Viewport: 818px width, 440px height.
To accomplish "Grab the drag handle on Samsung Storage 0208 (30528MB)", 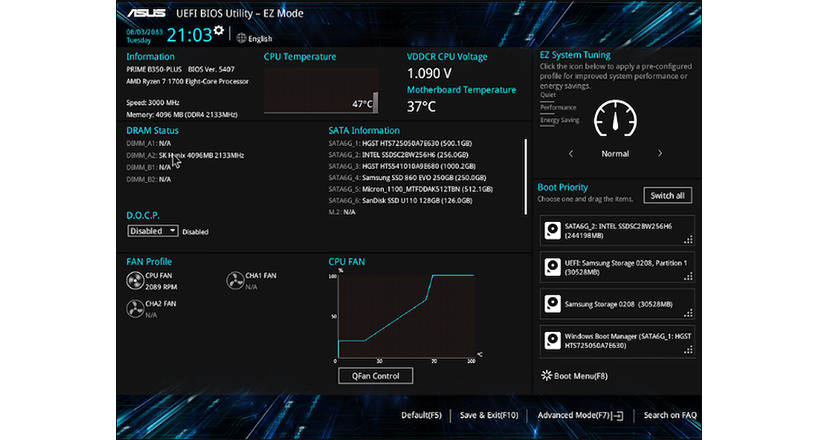I will click(689, 313).
